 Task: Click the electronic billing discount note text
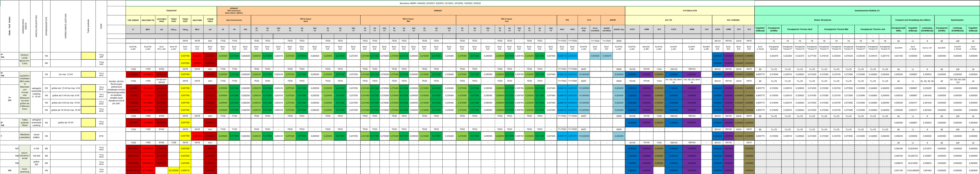(116, 92)
